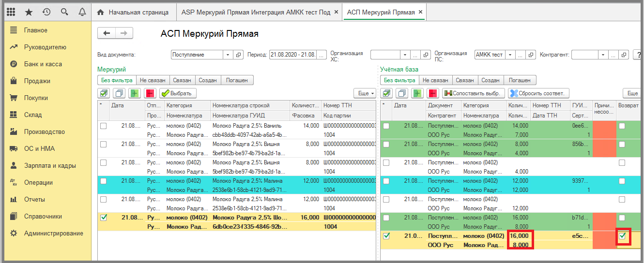The height and width of the screenshot is (263, 644).
Task: Close the ASP Меркурий Прямая Интеграция tab
Action: coord(336,12)
